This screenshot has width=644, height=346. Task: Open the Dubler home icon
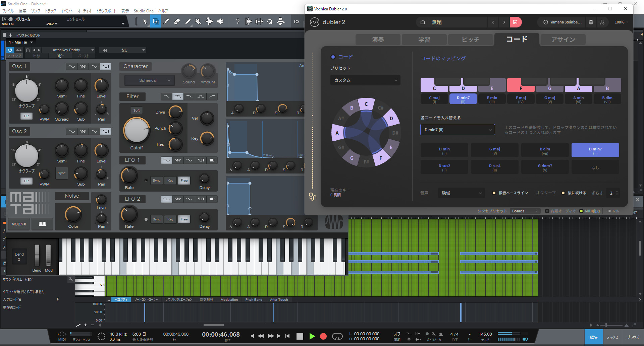click(423, 22)
